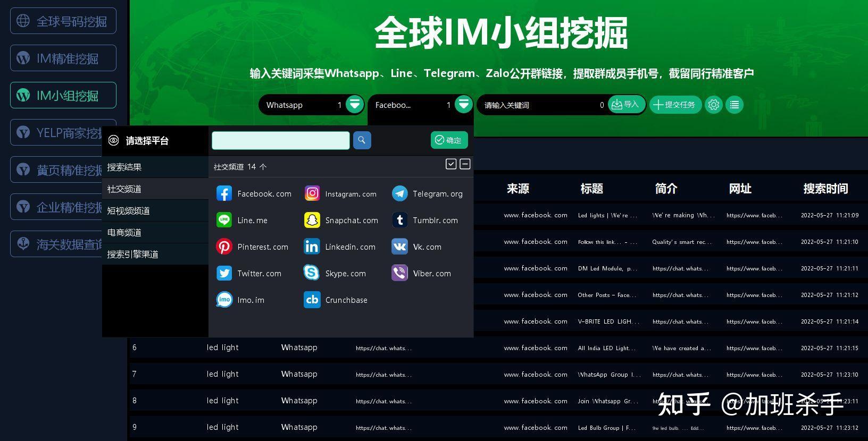Choose the Tumblr.com platform icon

[x=400, y=220]
